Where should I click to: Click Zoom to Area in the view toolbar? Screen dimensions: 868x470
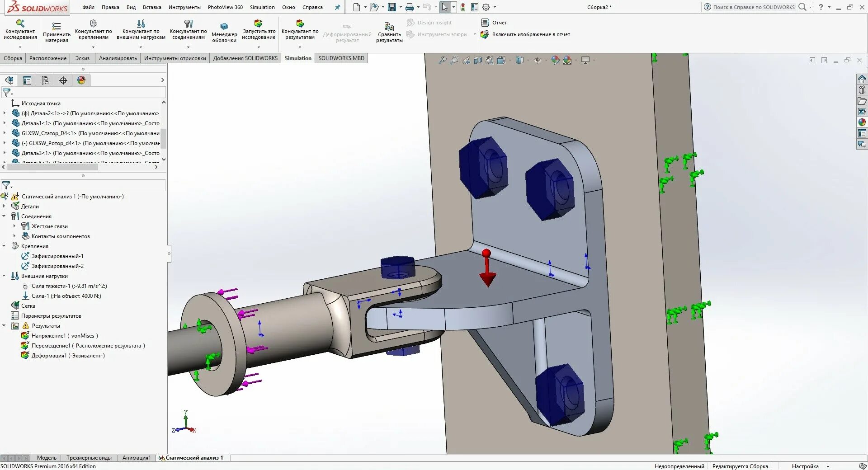pyautogui.click(x=454, y=60)
